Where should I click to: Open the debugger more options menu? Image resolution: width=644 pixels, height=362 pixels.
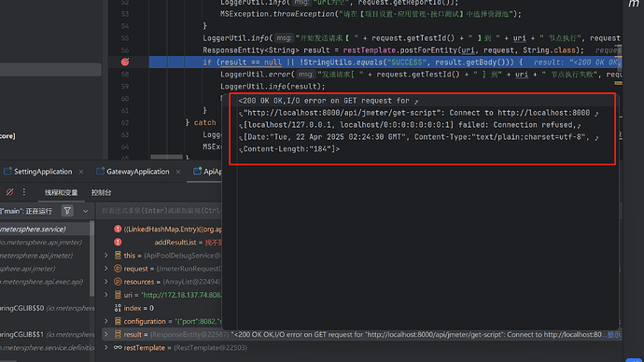coord(24,192)
